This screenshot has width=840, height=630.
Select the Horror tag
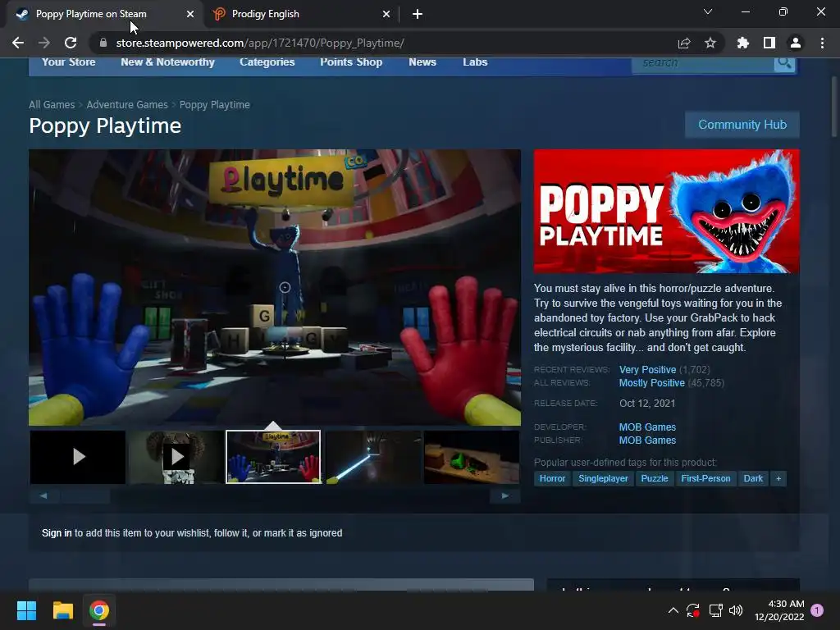pos(552,478)
